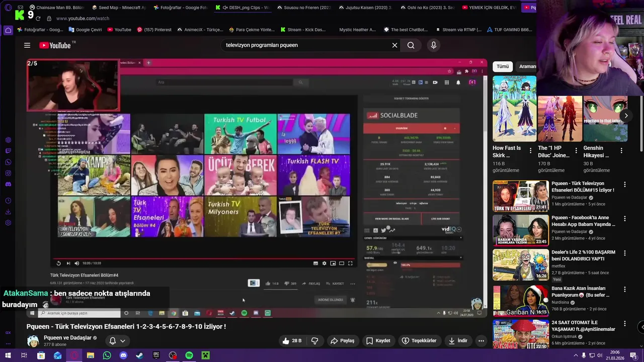
Task: Open The '1 HP Diluc' short thumbnail
Action: point(559,119)
